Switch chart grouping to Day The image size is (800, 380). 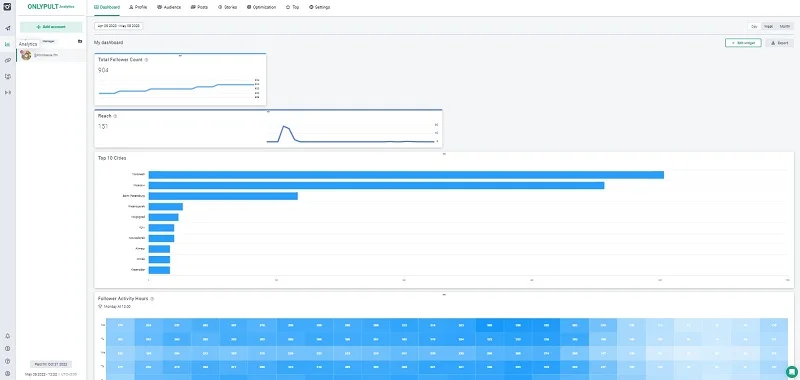click(x=754, y=26)
